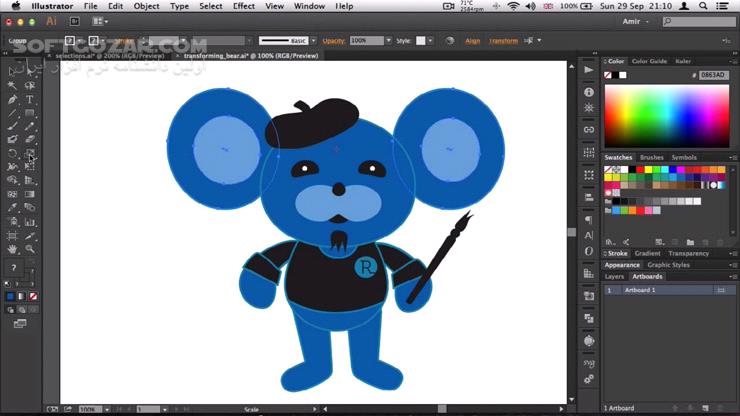
Task: Select the Artboard tool
Action: point(12,236)
